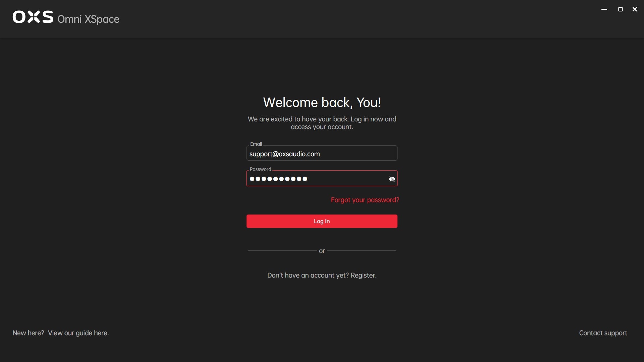
Task: Click the 'Welcome back, You!' heading
Action: pyautogui.click(x=322, y=103)
